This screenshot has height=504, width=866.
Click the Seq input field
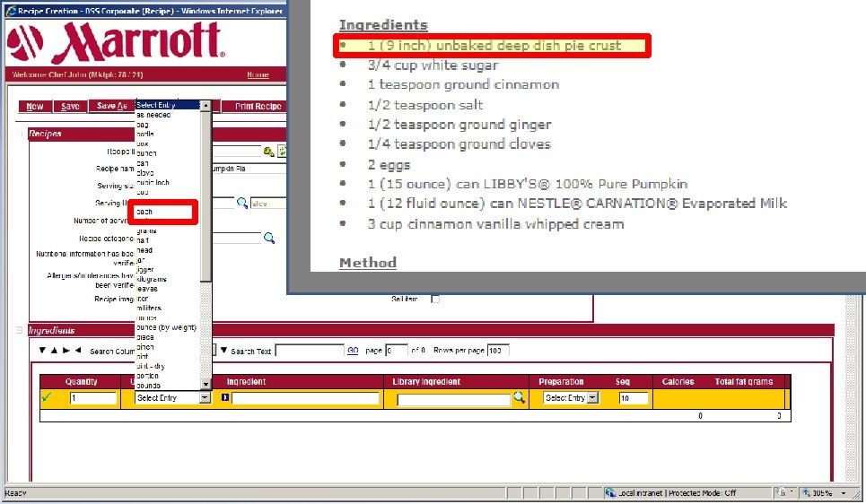point(634,398)
